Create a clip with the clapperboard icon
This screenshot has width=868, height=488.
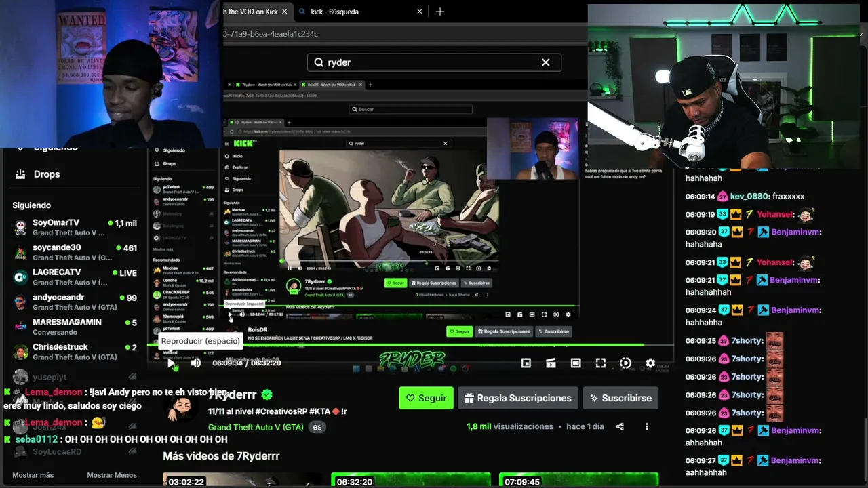[551, 363]
